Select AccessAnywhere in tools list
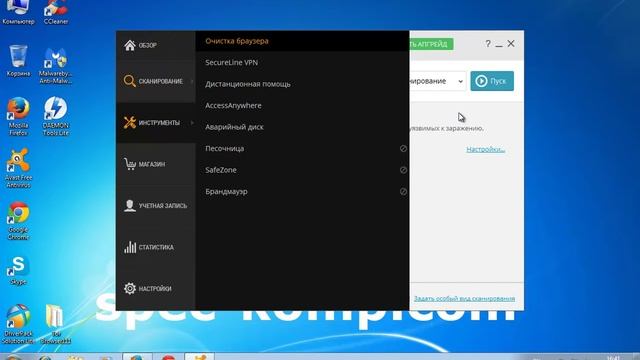The height and width of the screenshot is (360, 640). point(302,105)
